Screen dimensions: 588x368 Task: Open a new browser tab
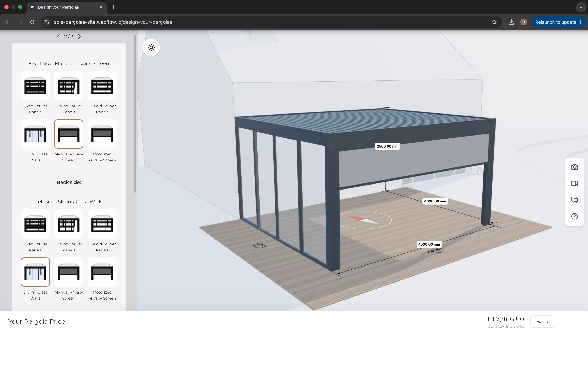point(113,7)
